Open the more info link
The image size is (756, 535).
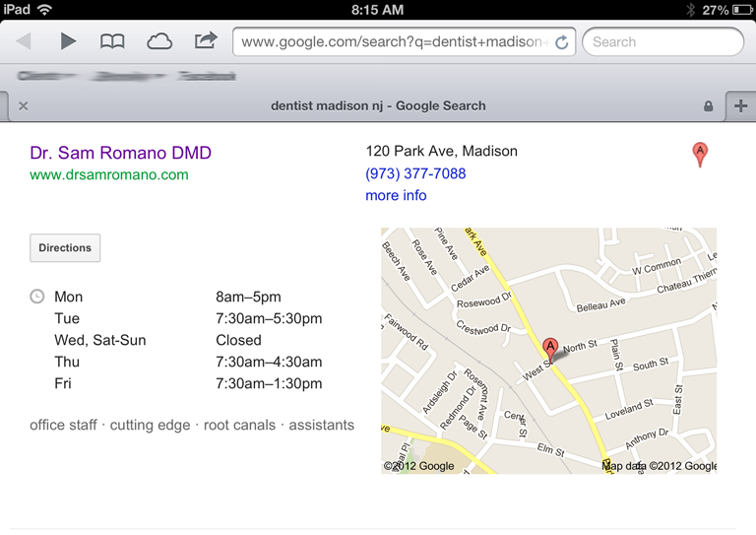pyautogui.click(x=396, y=195)
